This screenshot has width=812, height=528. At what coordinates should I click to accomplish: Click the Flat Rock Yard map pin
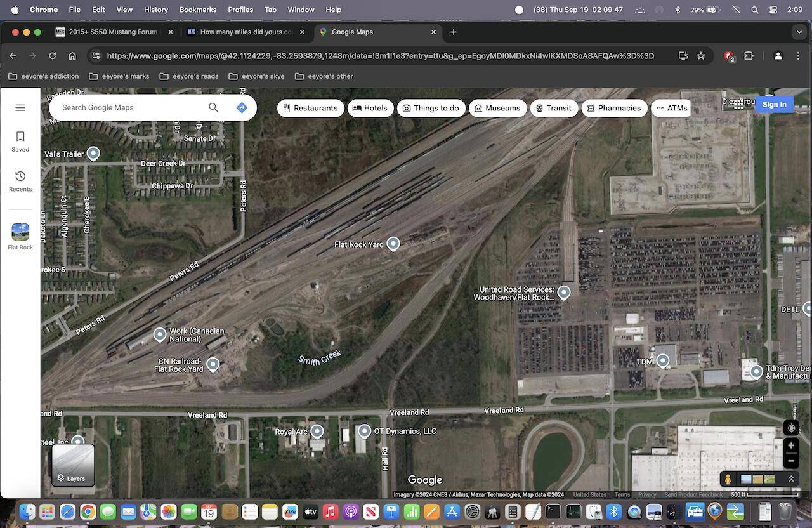[393, 244]
